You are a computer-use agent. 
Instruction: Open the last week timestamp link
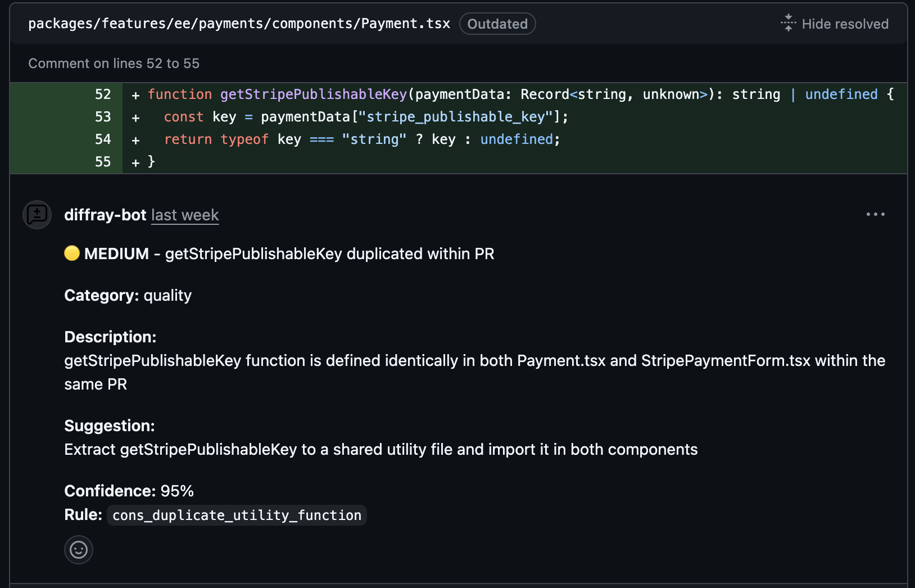[185, 215]
